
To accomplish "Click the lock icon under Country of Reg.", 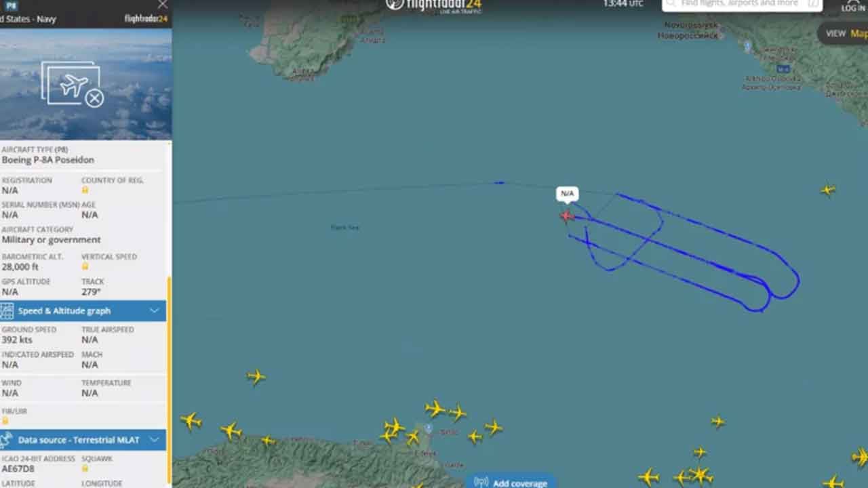I will click(85, 190).
